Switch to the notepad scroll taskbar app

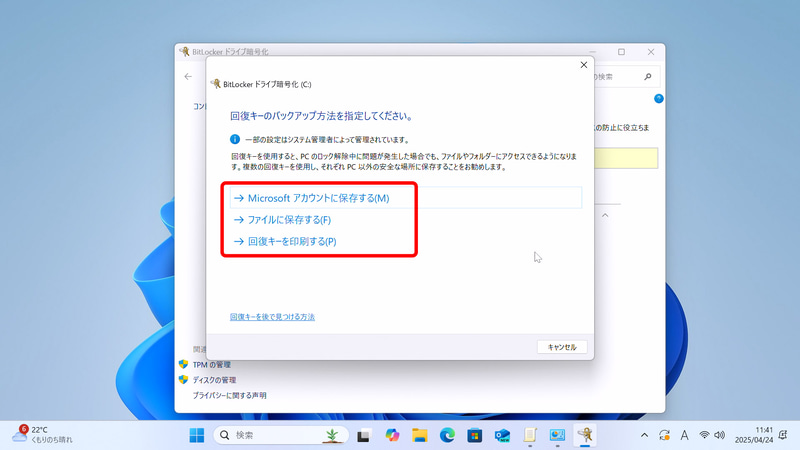(530, 435)
